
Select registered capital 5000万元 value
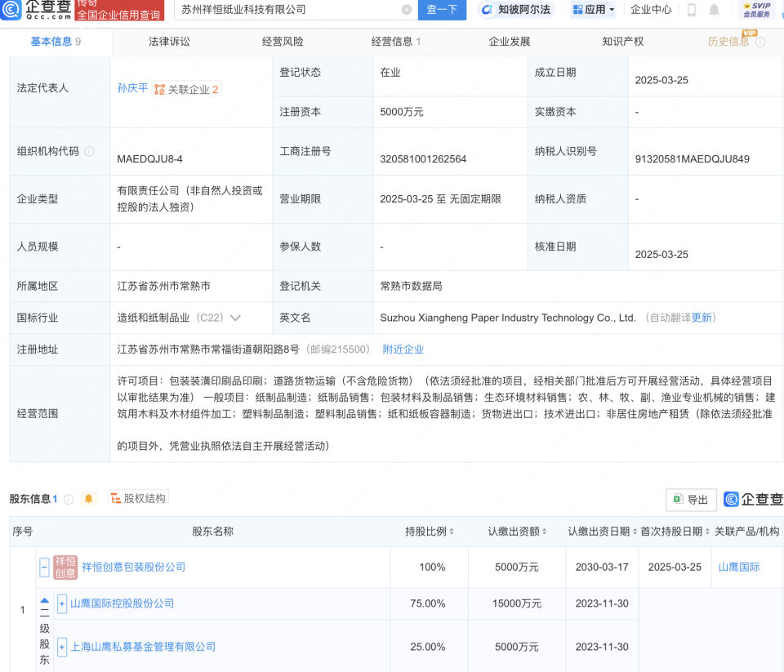(x=402, y=112)
